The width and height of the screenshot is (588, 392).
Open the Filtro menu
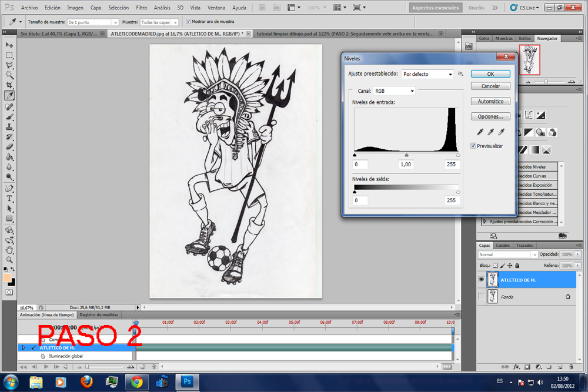(x=141, y=8)
